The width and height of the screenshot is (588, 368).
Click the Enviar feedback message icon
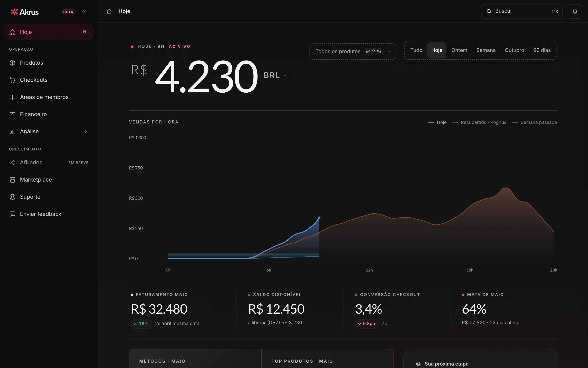12,214
